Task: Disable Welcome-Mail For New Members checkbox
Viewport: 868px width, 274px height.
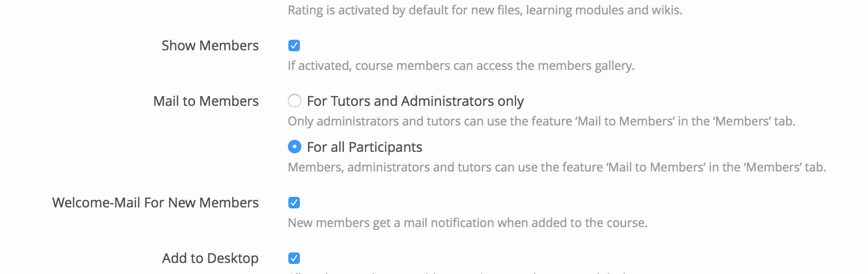Action: click(x=294, y=203)
